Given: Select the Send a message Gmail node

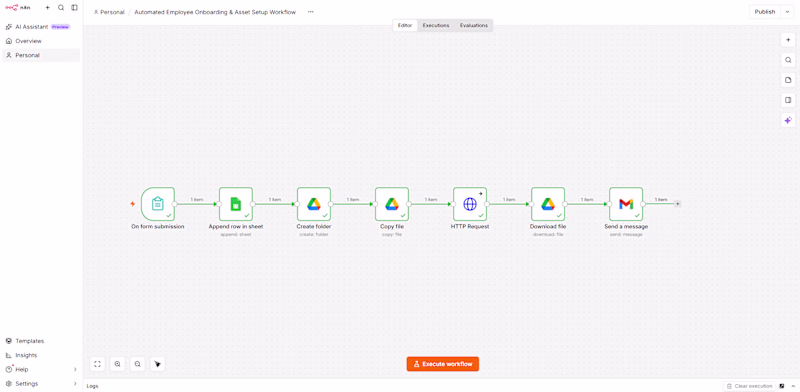Looking at the screenshot, I should pos(626,204).
